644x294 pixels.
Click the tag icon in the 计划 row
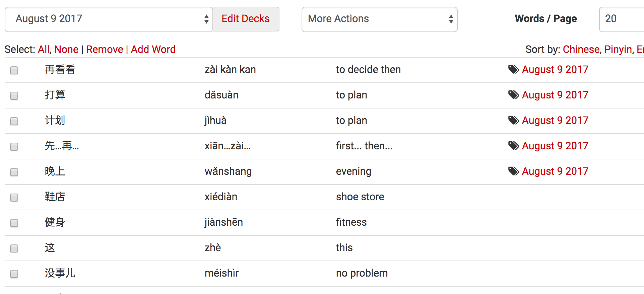point(513,120)
